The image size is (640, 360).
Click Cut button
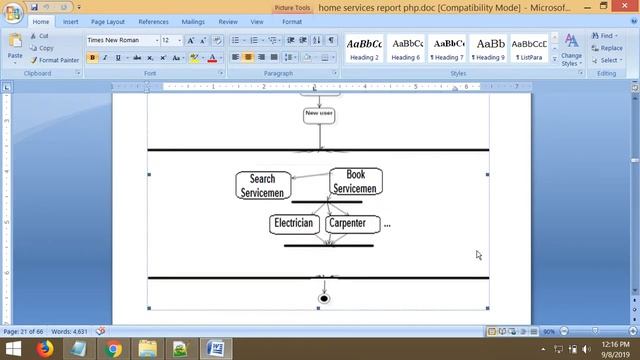pos(40,36)
